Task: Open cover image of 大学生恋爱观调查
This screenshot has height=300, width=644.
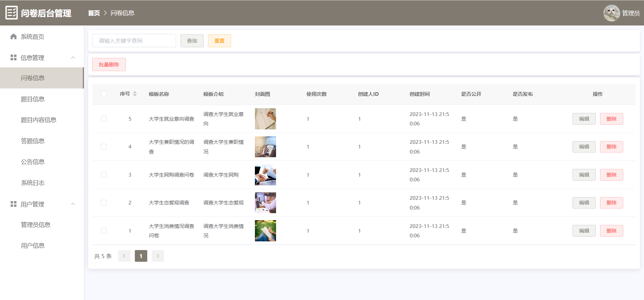Action: coord(265,203)
